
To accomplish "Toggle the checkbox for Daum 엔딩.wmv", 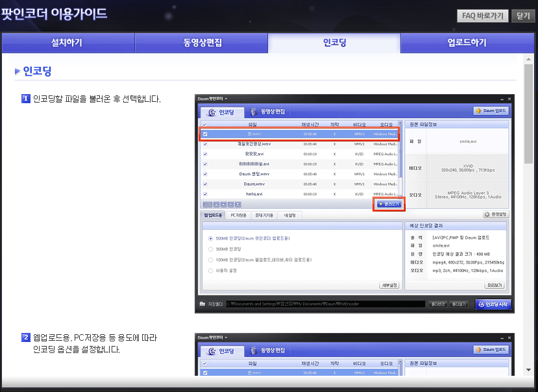I will pos(205,174).
